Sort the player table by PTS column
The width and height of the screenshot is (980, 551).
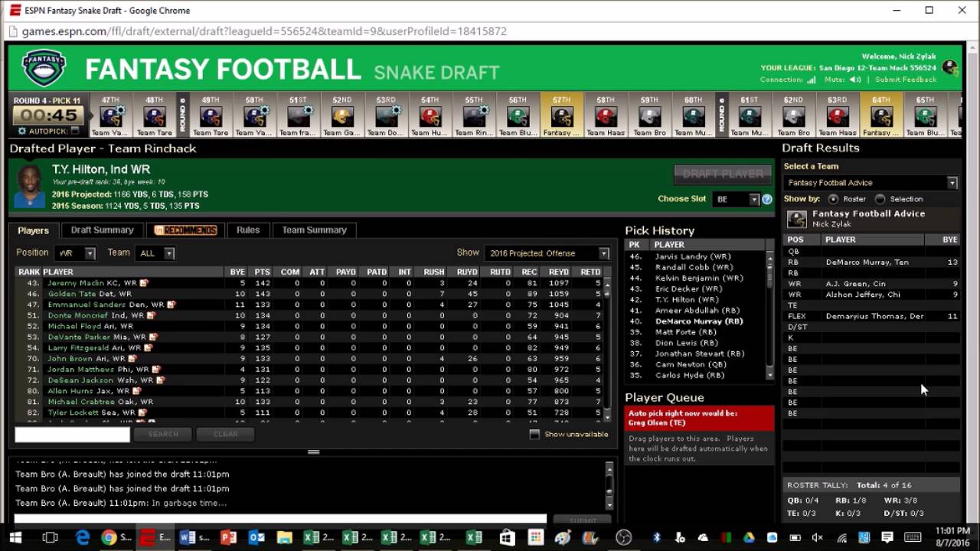(x=262, y=272)
